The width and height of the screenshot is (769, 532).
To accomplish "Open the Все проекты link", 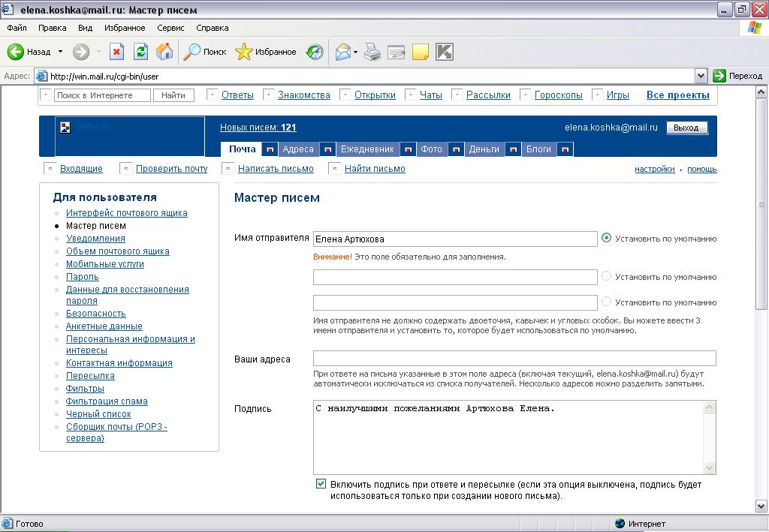I will coord(678,95).
